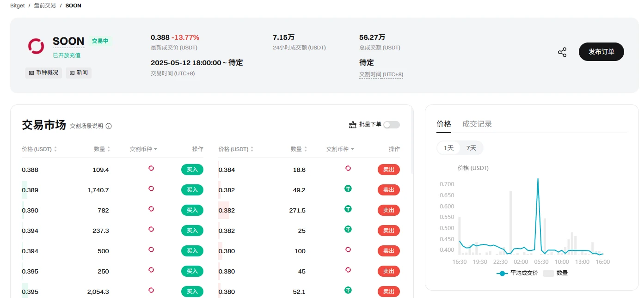The image size is (644, 298).
Task: Click the 买入 button for price 0.388
Action: (192, 169)
